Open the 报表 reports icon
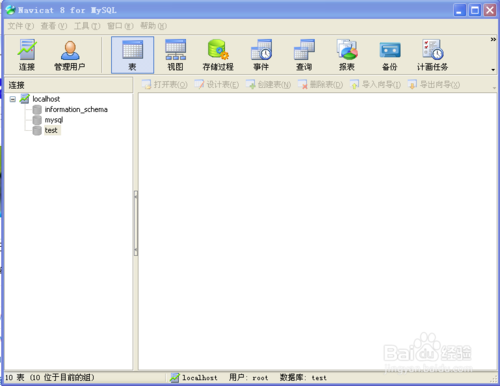 tap(347, 55)
